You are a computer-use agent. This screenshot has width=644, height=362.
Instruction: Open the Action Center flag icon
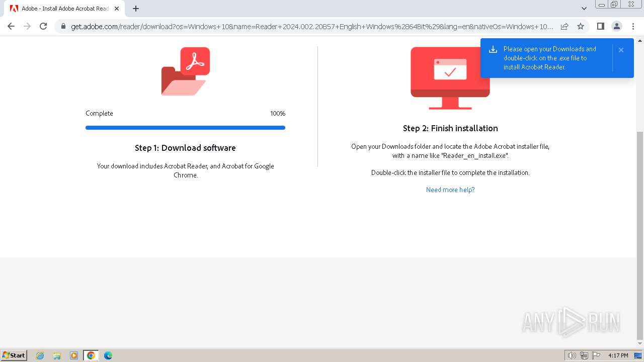point(596,355)
